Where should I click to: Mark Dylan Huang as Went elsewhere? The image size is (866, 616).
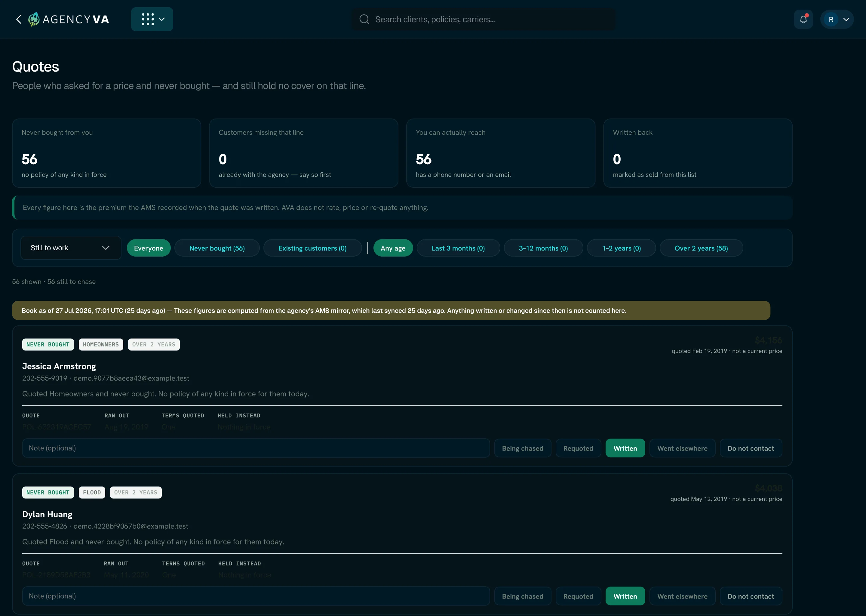point(682,596)
